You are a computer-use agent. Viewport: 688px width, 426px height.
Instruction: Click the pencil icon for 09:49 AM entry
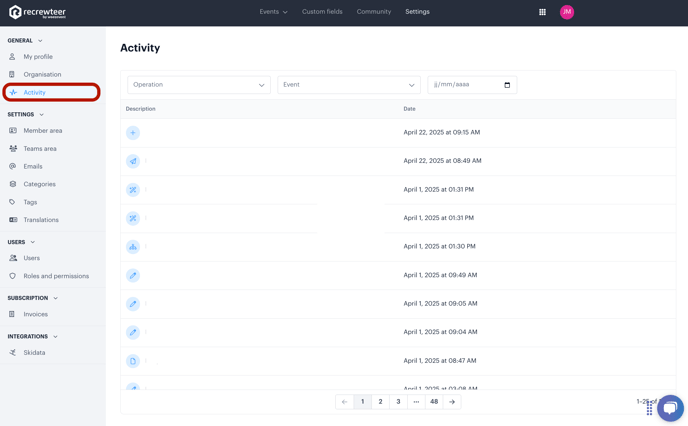coord(133,276)
